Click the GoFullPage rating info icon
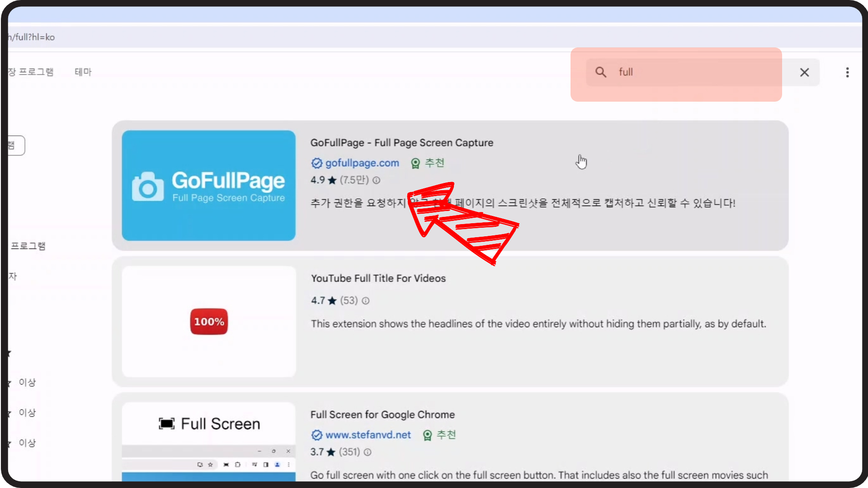Viewport: 868px width, 488px height. (377, 180)
